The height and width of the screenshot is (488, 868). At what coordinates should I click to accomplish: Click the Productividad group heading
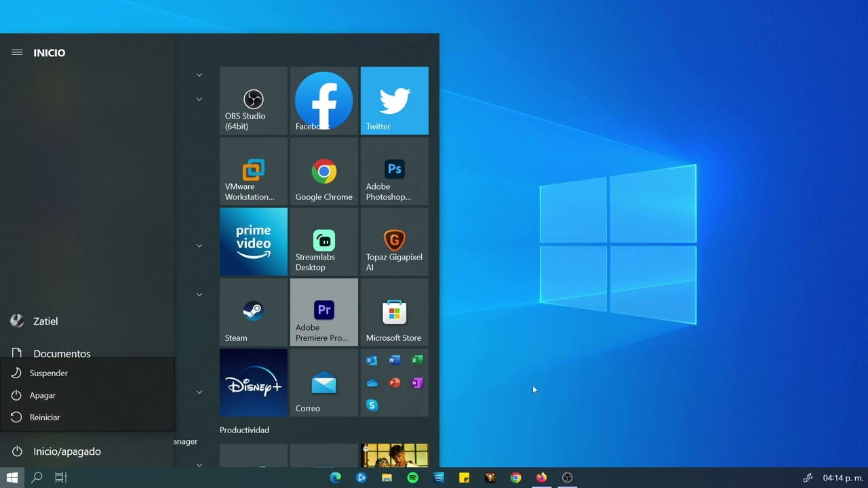(x=244, y=430)
